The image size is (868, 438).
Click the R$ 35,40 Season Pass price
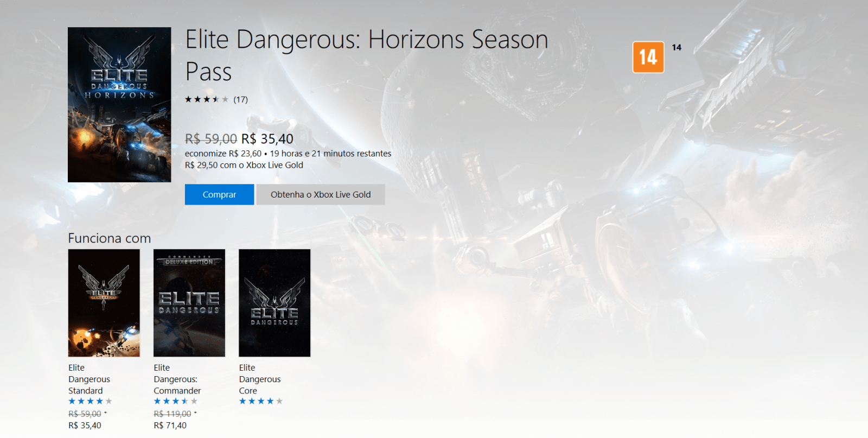267,139
